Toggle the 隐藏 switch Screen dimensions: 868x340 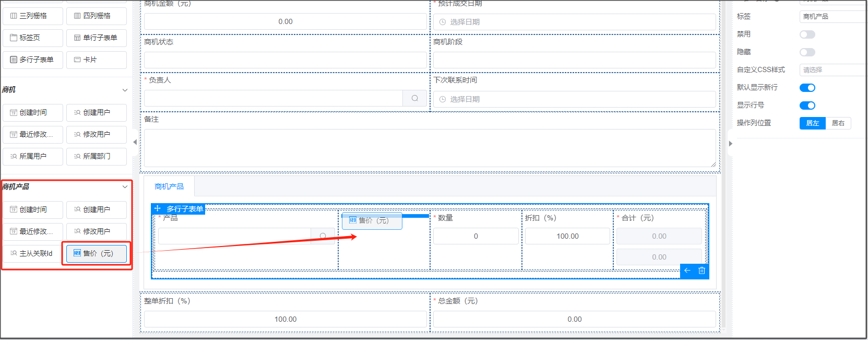(x=807, y=52)
